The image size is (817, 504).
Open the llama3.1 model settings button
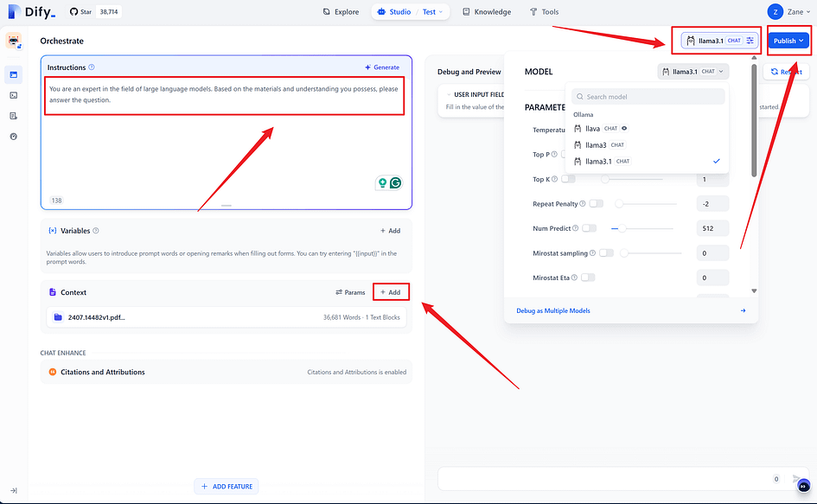(x=719, y=41)
